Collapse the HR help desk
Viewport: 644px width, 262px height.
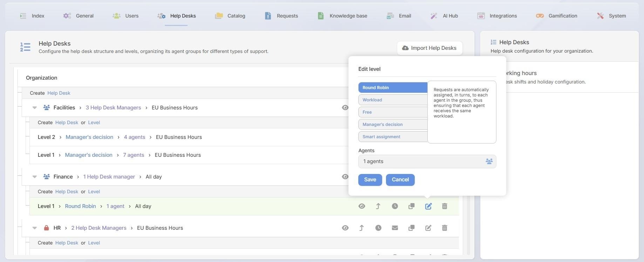34,228
